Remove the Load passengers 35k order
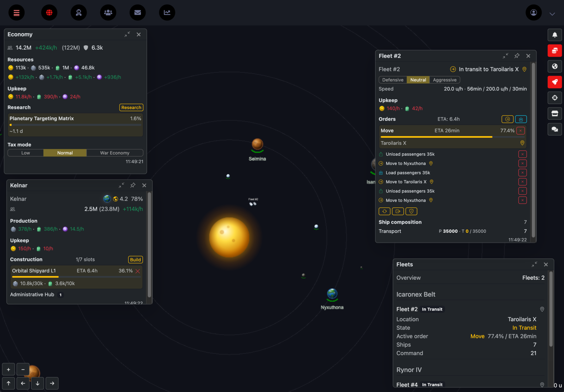Image resolution: width=564 pixels, height=392 pixels. point(522,173)
